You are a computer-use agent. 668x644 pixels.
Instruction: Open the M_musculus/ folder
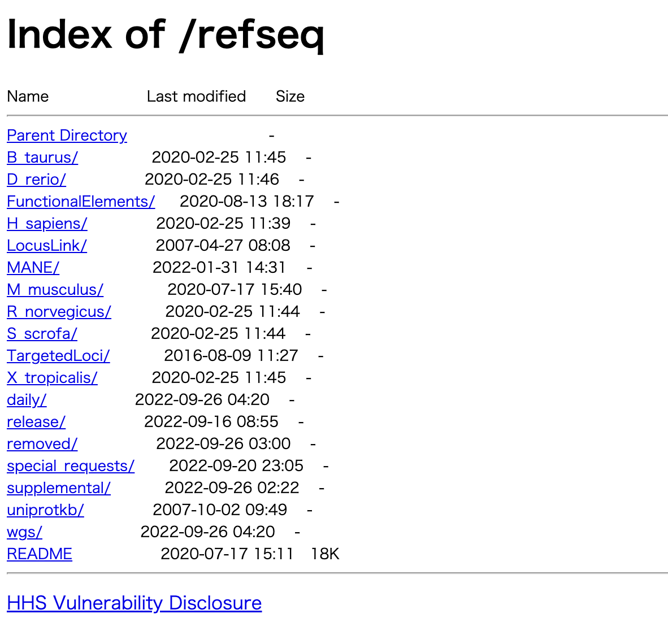55,290
